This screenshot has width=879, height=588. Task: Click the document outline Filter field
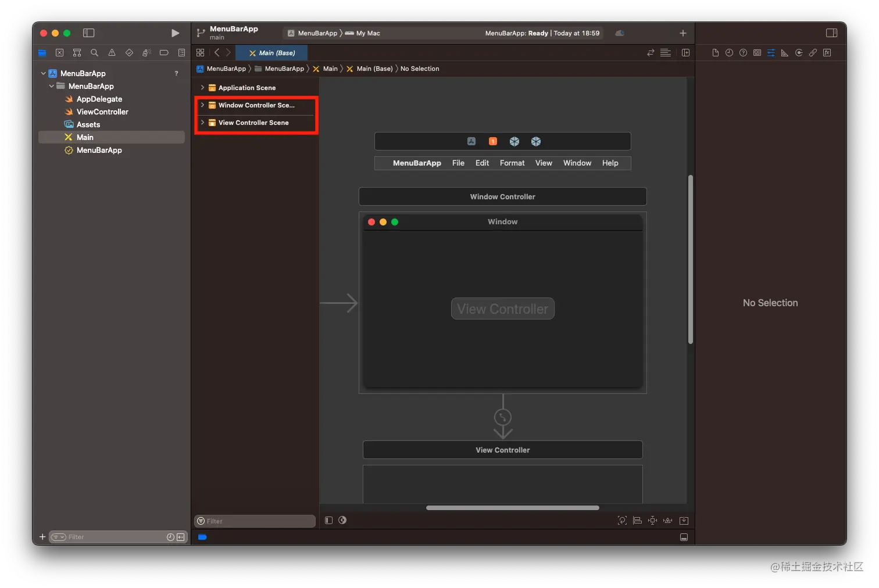[x=255, y=521]
